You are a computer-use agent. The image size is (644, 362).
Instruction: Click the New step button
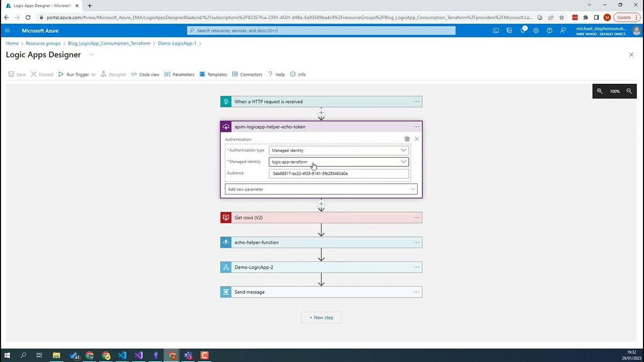321,317
